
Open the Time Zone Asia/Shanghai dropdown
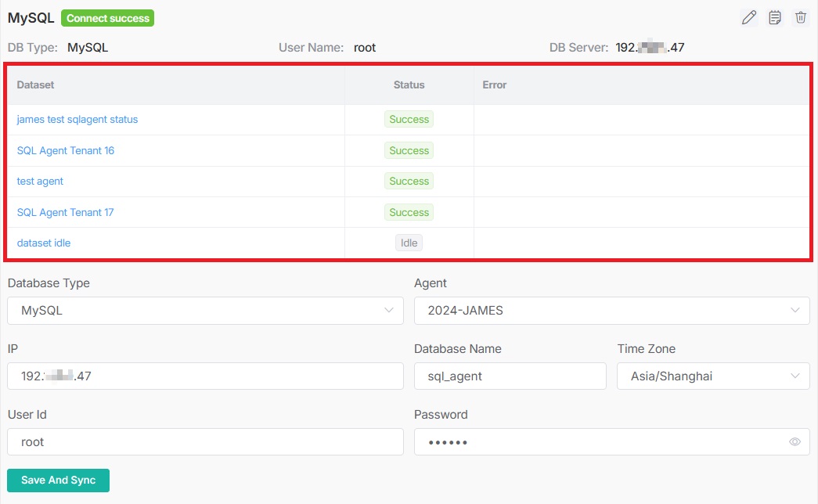coord(712,376)
